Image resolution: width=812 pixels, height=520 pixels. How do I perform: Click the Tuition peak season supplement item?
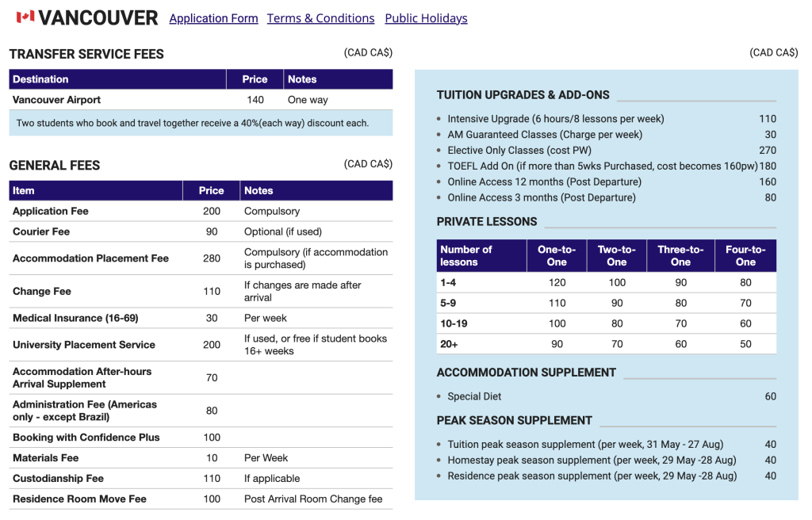[x=585, y=445]
